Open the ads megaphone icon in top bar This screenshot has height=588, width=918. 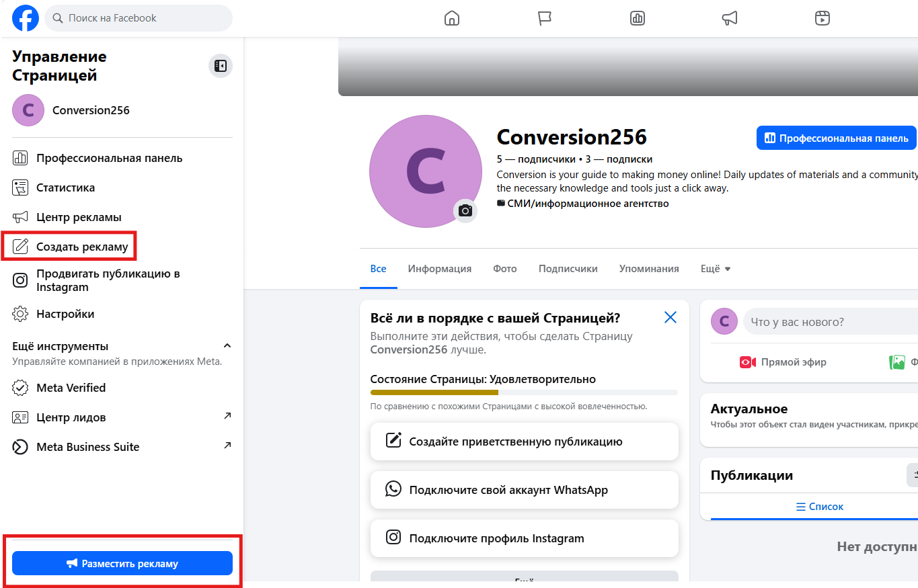coord(729,18)
